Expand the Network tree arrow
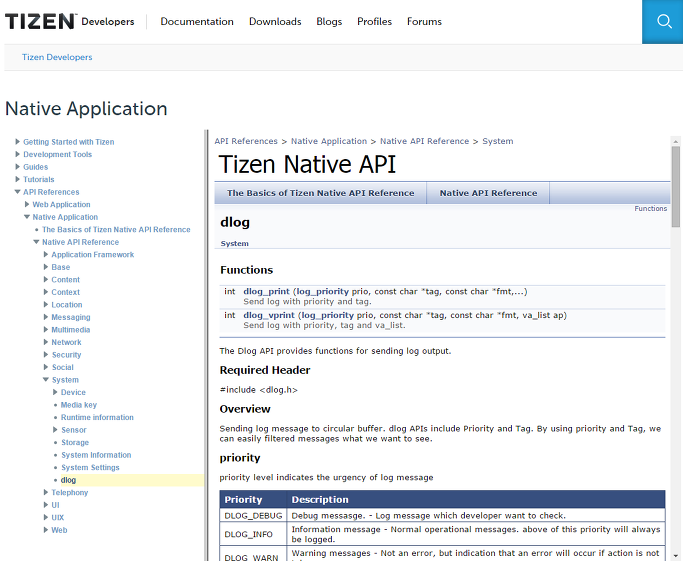Image resolution: width=683 pixels, height=561 pixels. (x=46, y=342)
